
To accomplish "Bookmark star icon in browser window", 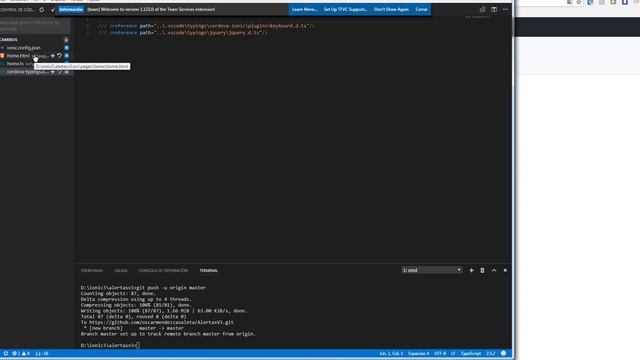I will coord(579,2).
